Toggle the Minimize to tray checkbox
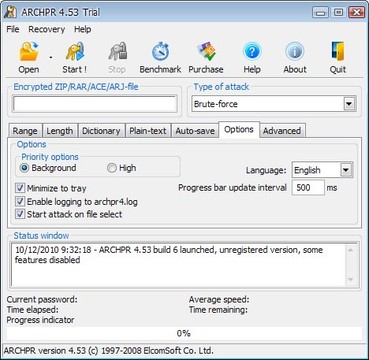The width and height of the screenshot is (369, 360). tap(20, 188)
